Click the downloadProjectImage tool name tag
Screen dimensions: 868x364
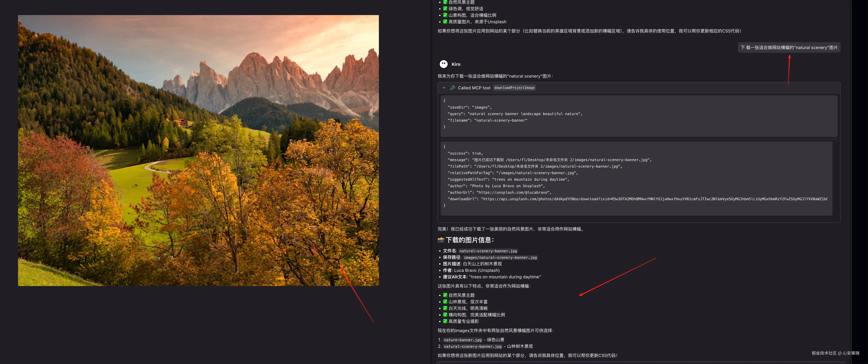pyautogui.click(x=514, y=88)
